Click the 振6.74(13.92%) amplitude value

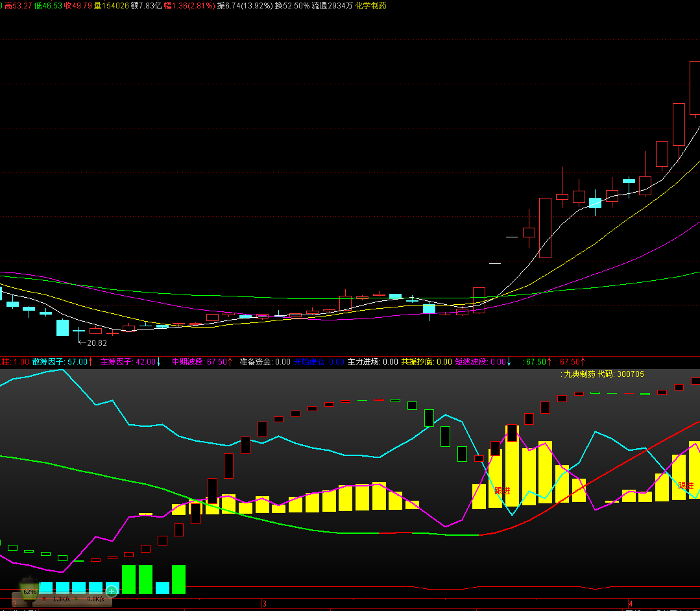[x=245, y=6]
